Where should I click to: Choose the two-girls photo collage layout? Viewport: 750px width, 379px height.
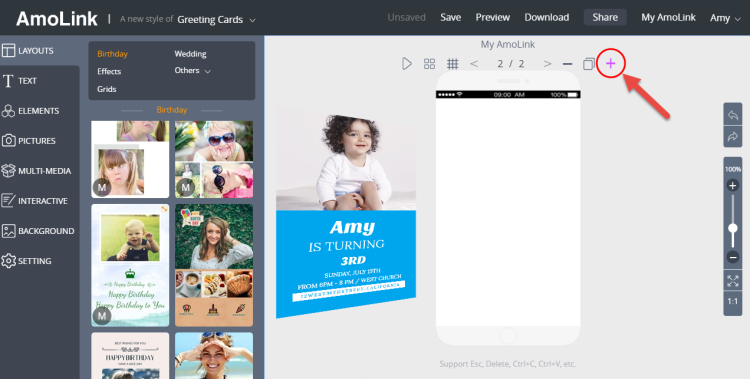130,159
